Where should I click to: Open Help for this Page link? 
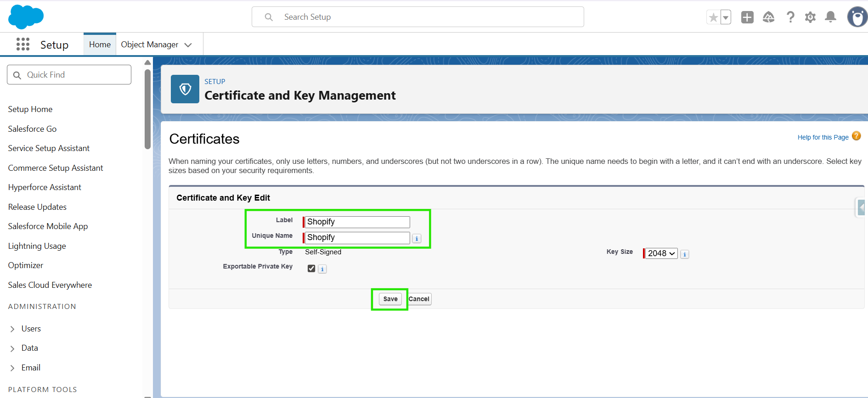click(823, 137)
